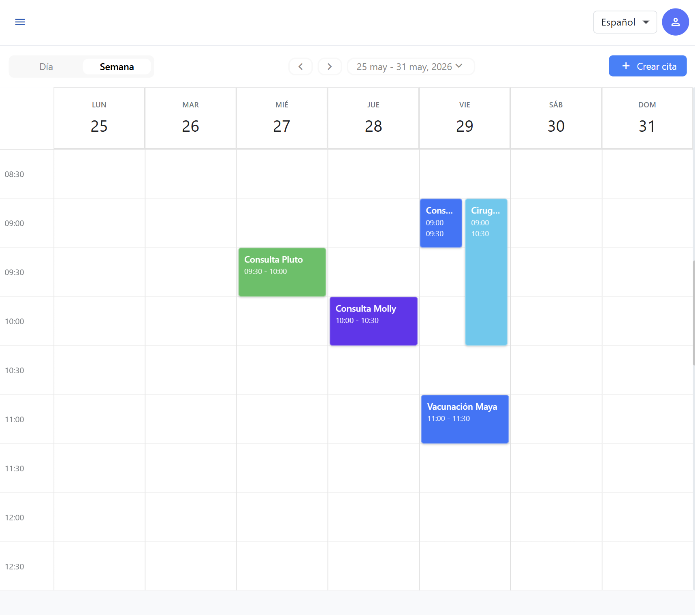695x616 pixels.
Task: Click the 08:30 time label
Action: point(14,174)
